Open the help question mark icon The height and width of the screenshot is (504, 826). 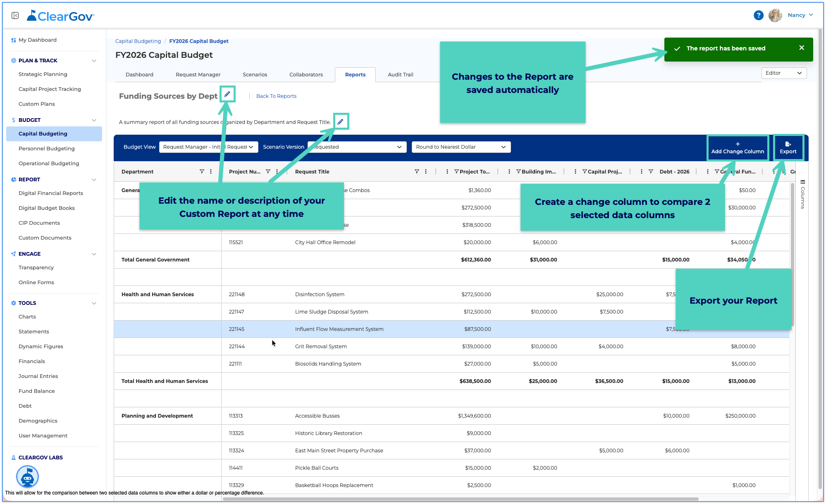tap(758, 15)
